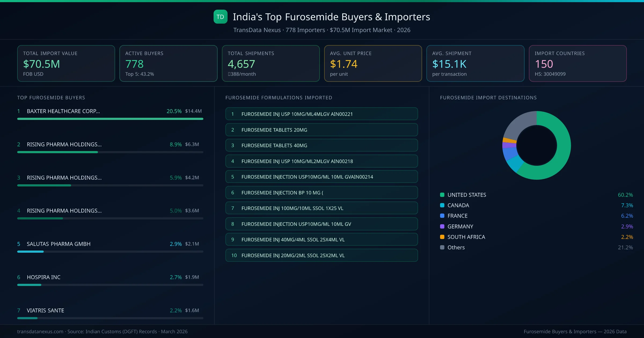Select the orange SOUTH AFRICA legend marker
644x338 pixels.
point(442,237)
